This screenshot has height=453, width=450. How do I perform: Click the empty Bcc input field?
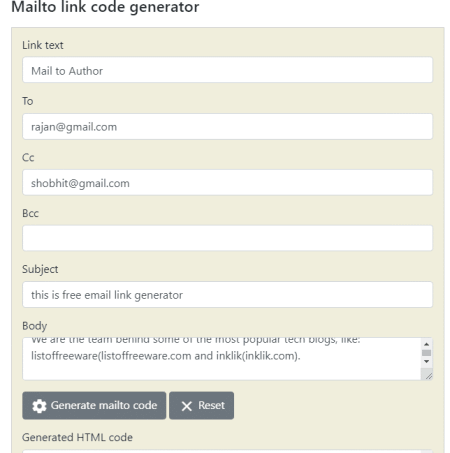(227, 238)
